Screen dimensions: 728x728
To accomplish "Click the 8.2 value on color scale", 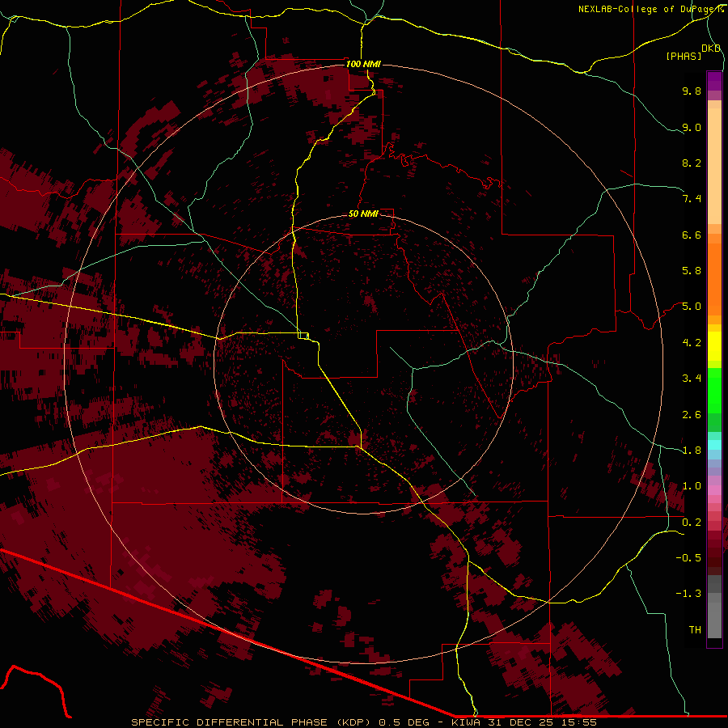I will [692, 163].
